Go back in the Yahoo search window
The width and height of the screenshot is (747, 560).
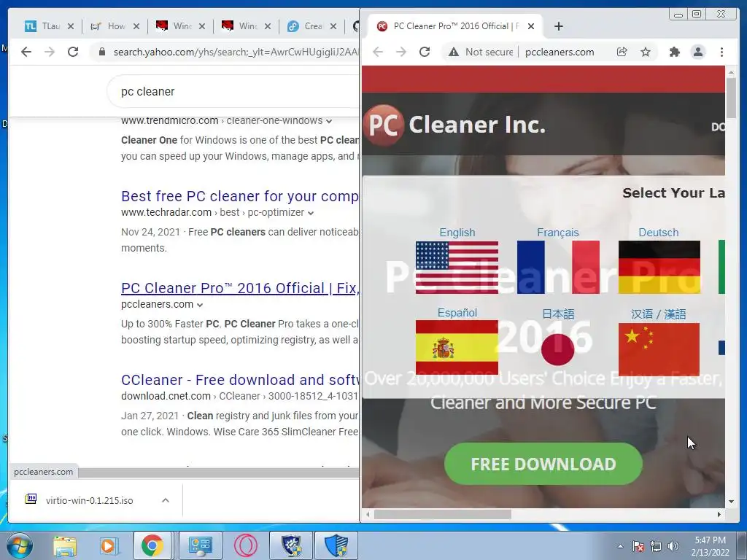26,52
